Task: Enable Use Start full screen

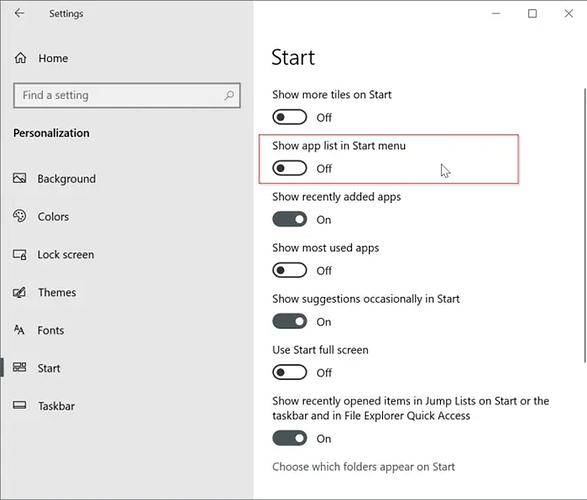Action: [x=289, y=372]
